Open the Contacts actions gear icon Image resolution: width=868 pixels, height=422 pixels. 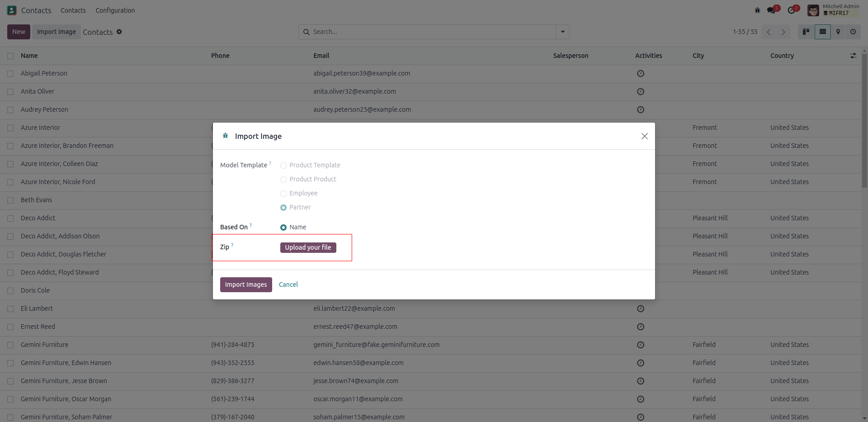(x=119, y=32)
